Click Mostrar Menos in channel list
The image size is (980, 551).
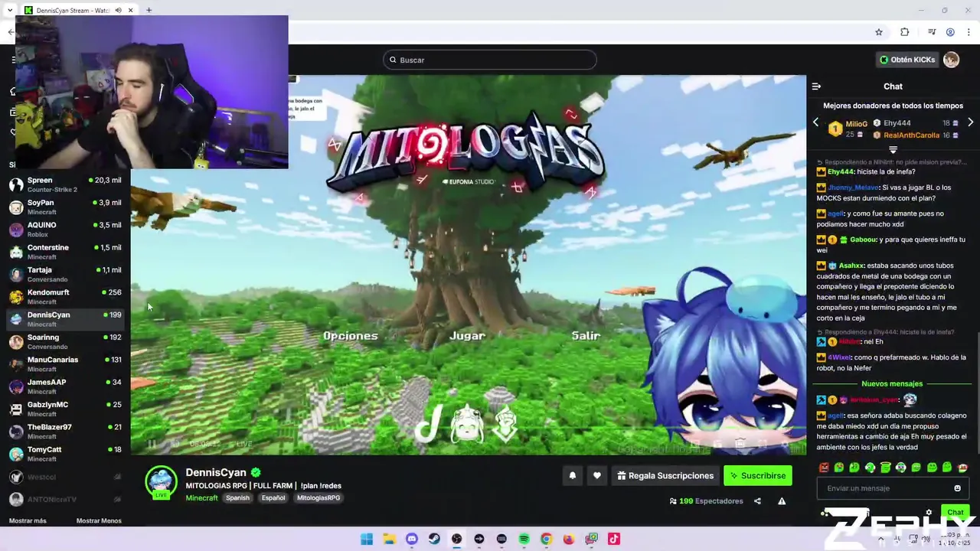(x=99, y=520)
